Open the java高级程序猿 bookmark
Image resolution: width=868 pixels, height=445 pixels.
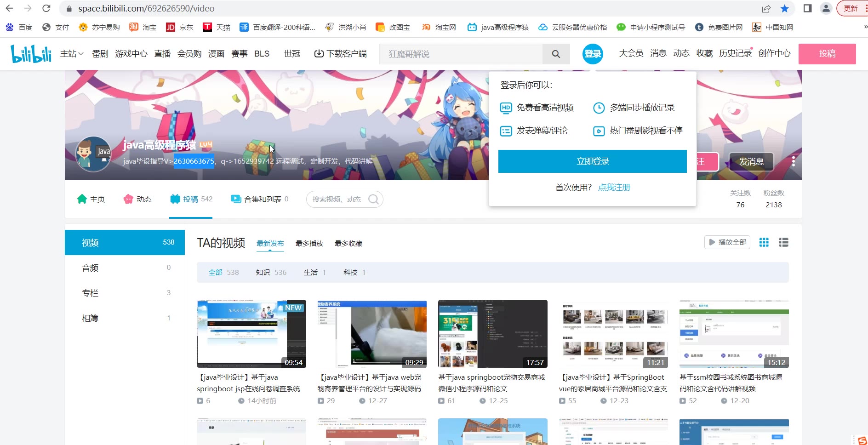click(x=498, y=27)
